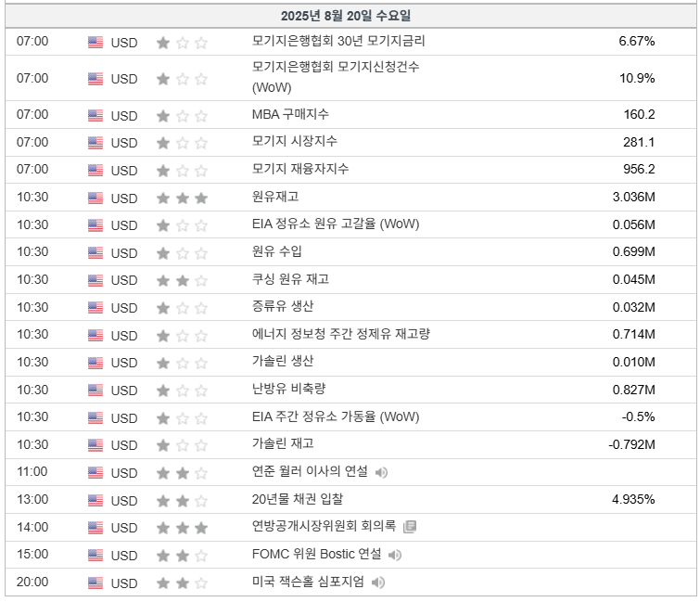The width and height of the screenshot is (700, 602).
Task: Open the EIA 주간 정유소 가동율 (WoW) event
Action: click(x=336, y=416)
